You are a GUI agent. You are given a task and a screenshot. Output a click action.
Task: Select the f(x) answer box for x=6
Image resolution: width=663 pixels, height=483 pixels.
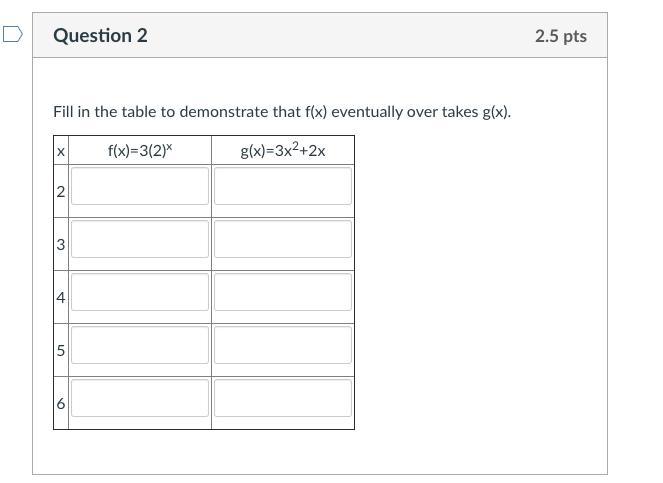[140, 398]
